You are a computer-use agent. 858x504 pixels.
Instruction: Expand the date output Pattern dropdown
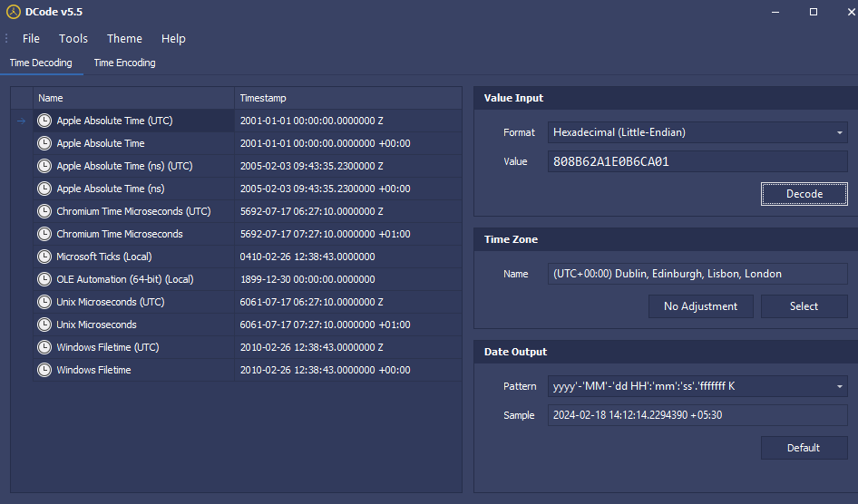(x=697, y=386)
